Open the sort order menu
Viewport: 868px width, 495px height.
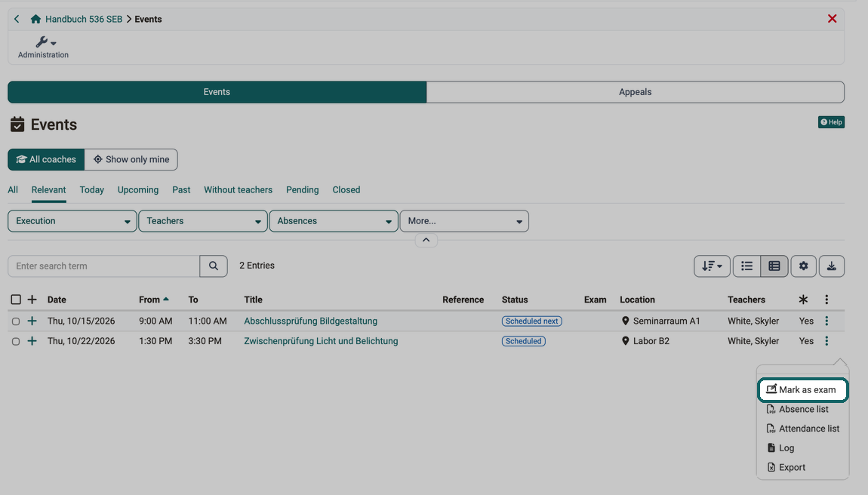pyautogui.click(x=712, y=266)
